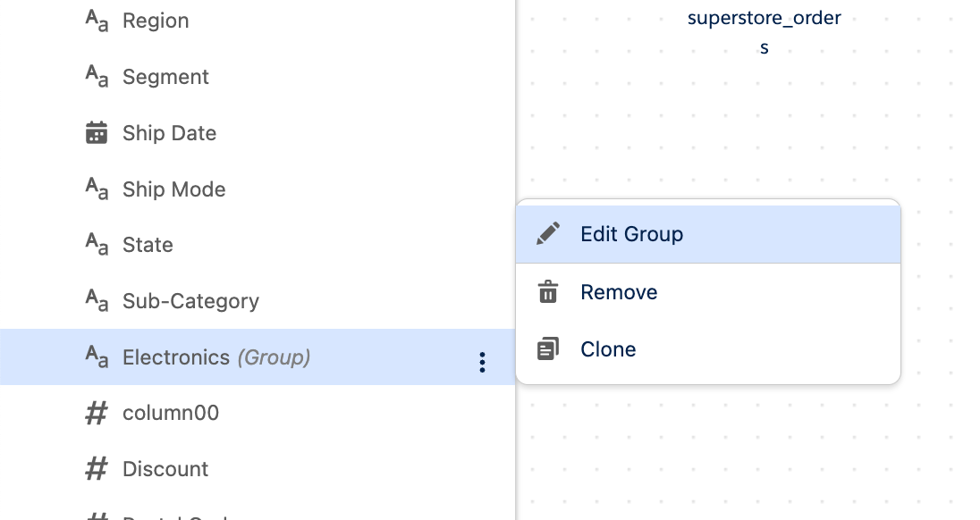Image resolution: width=980 pixels, height=520 pixels.
Task: Click the clone icon in context menu
Action: [x=548, y=349]
